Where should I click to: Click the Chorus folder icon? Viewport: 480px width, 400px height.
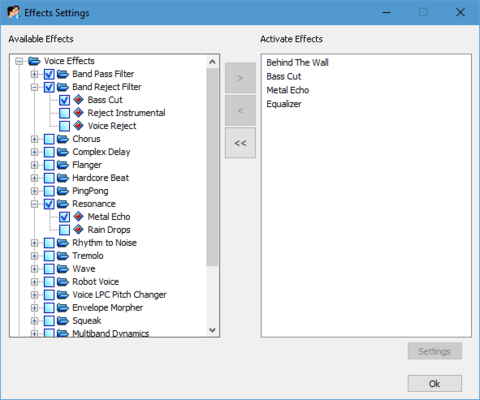click(63, 139)
